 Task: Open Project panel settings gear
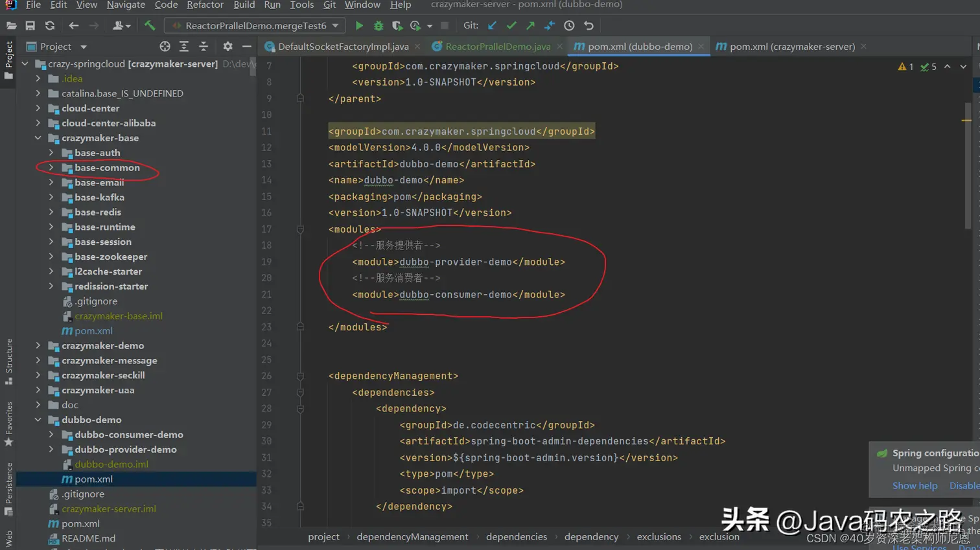pyautogui.click(x=227, y=47)
